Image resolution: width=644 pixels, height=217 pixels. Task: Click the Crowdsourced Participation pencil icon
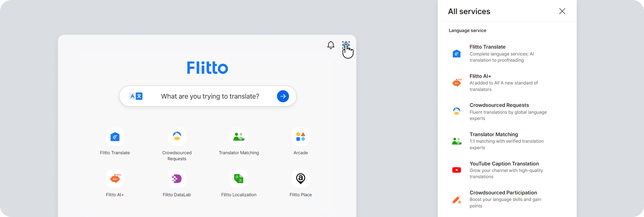pyautogui.click(x=457, y=199)
